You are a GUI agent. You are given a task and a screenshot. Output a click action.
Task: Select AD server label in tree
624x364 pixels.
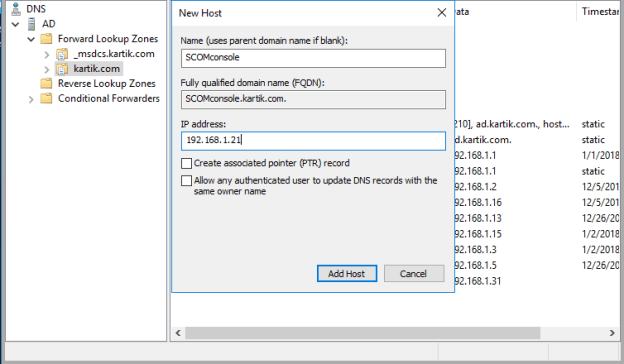coord(49,24)
